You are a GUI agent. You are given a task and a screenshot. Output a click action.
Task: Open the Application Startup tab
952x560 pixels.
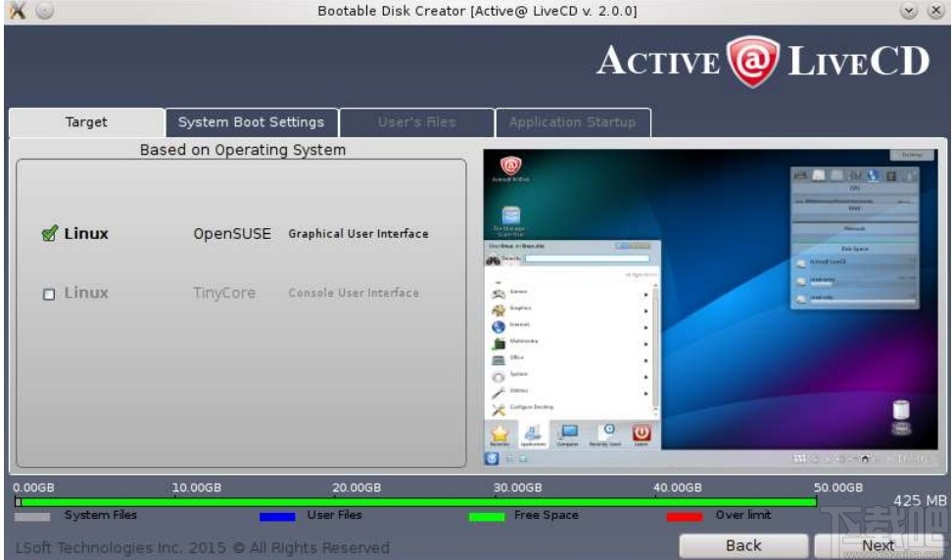[x=573, y=122]
